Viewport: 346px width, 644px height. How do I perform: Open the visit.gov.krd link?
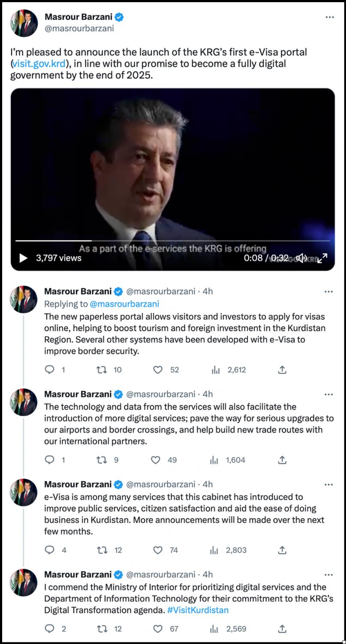(x=39, y=64)
